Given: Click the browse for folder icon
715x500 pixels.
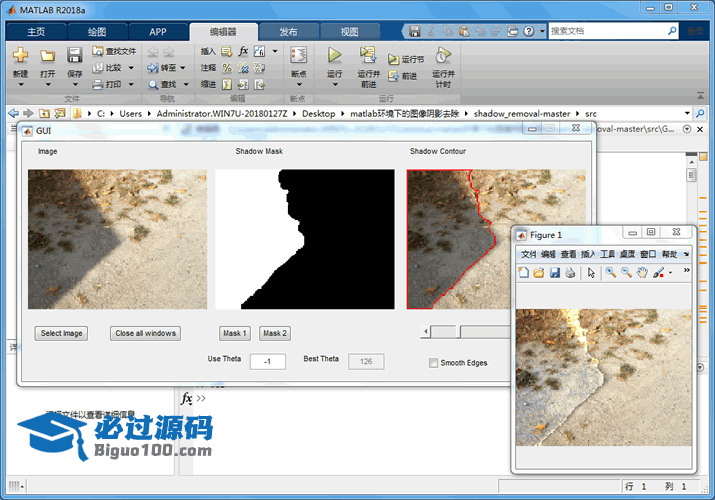Looking at the screenshot, I should click(x=60, y=113).
